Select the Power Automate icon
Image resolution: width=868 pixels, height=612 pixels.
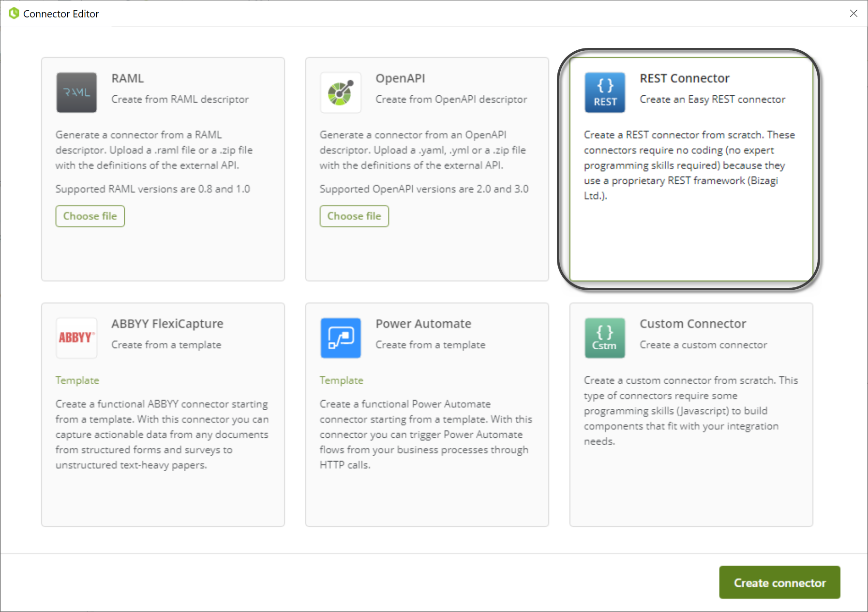(341, 338)
